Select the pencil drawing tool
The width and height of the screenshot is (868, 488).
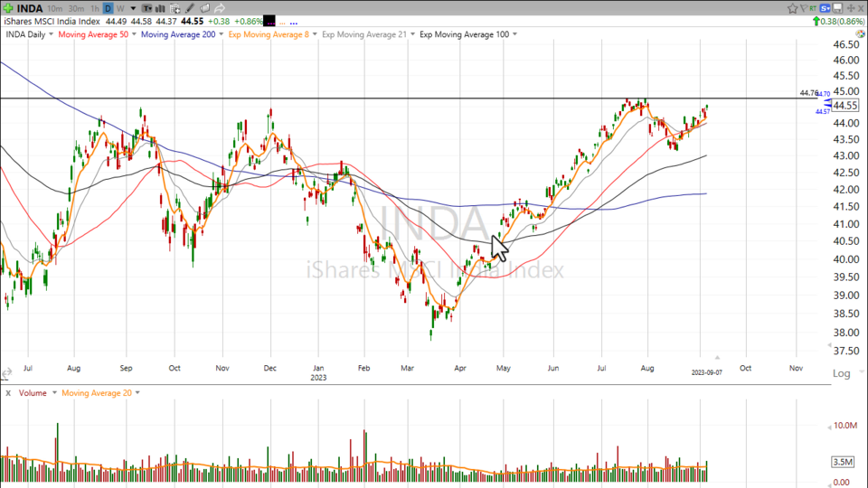coord(189,8)
